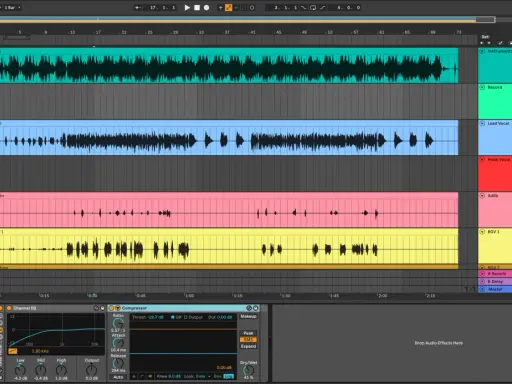Click the arrangement overview bar

(x=247, y=20)
